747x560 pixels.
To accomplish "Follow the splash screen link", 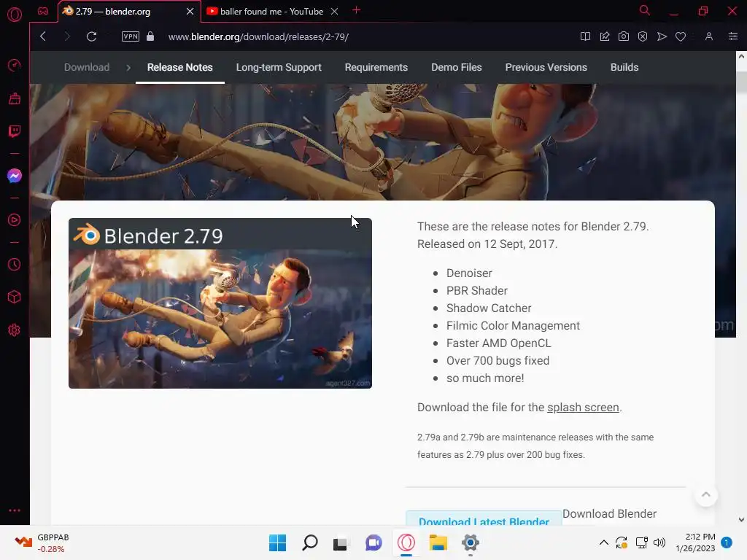I will point(583,408).
